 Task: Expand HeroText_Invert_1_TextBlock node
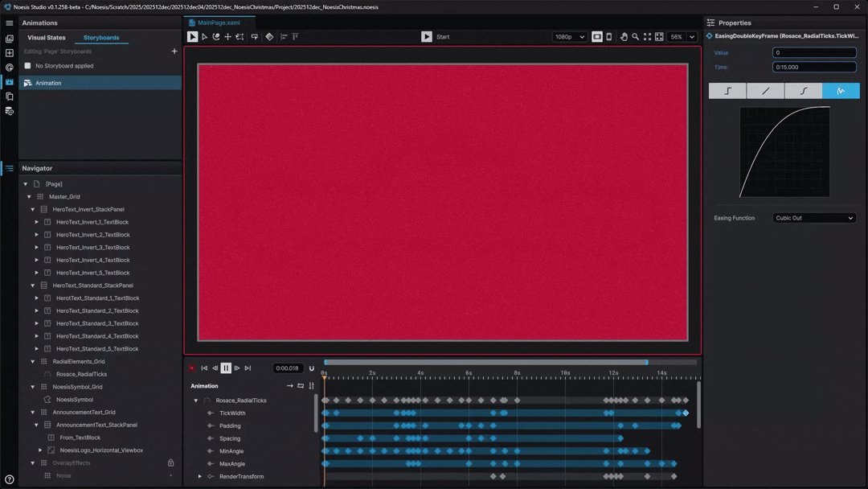[36, 222]
